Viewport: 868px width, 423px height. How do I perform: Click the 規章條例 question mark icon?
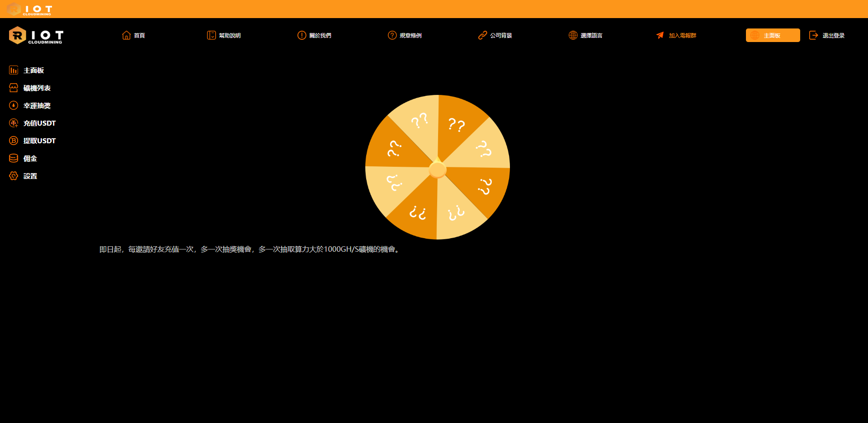coord(392,35)
